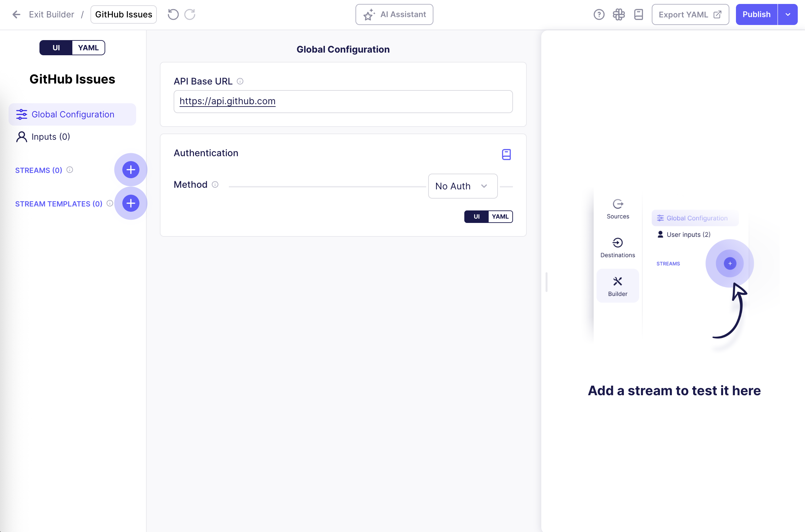The width and height of the screenshot is (805, 532).
Task: Open Inputs (0) section
Action: tap(51, 137)
